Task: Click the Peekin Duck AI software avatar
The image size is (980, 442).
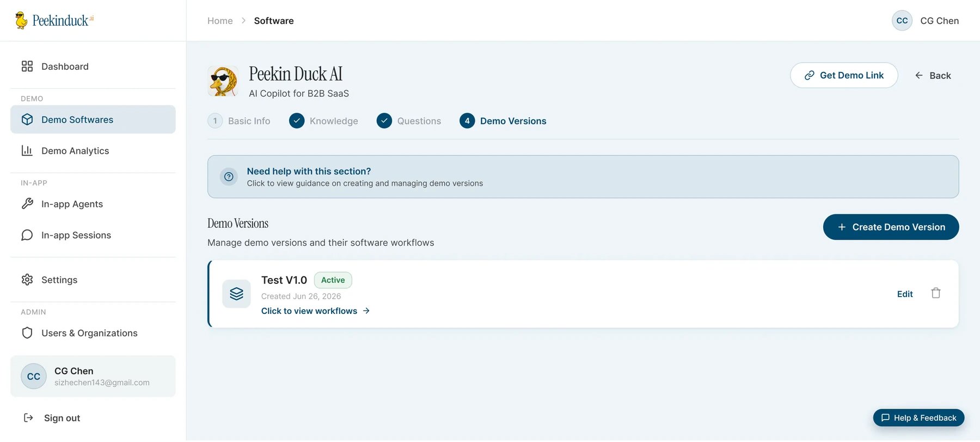Action: pos(223,81)
